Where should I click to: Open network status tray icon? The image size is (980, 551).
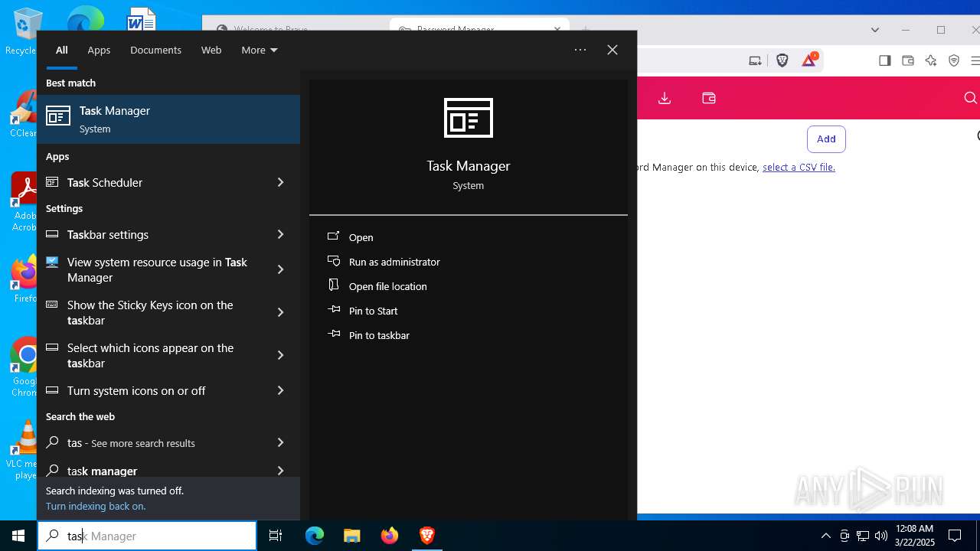[x=863, y=536]
